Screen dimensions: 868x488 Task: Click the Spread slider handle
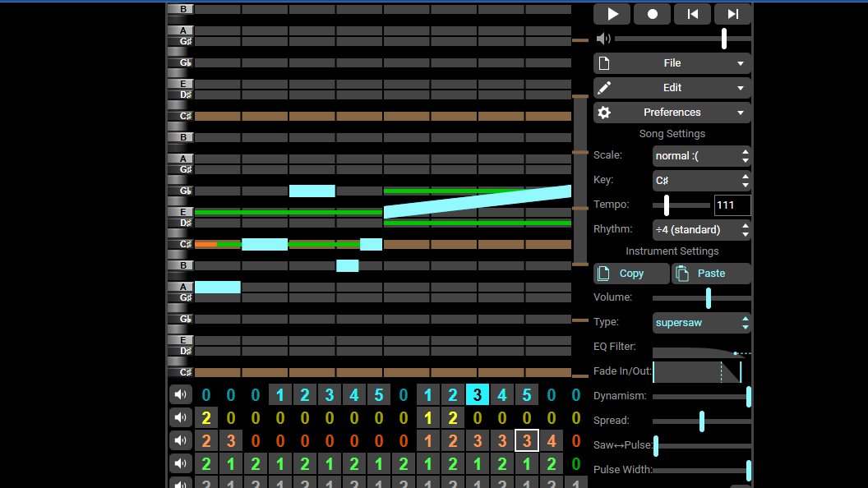pos(702,421)
